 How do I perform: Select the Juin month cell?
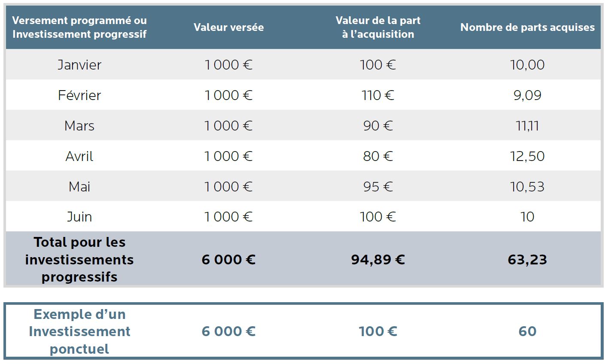click(x=79, y=217)
